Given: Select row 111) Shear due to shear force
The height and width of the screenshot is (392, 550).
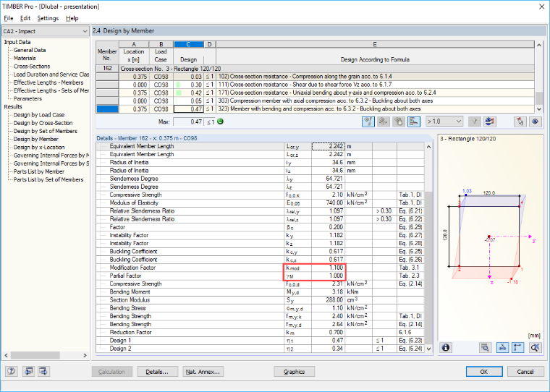Looking at the screenshot, I should 315,85.
